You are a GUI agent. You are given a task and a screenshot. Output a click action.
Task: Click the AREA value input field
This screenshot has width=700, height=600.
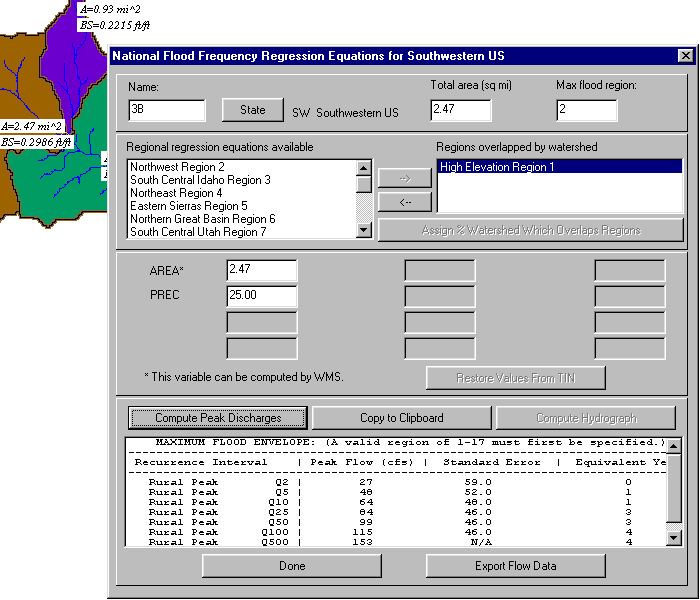coord(261,271)
